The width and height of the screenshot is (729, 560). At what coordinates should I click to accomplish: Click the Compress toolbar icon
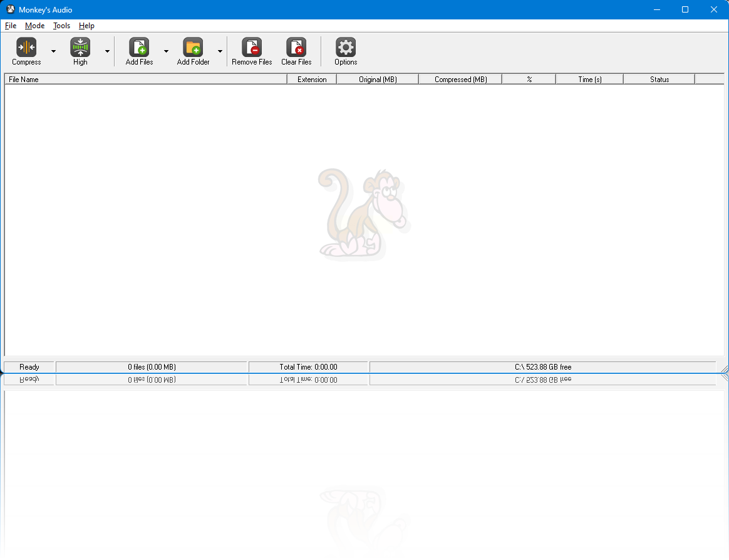[x=26, y=47]
